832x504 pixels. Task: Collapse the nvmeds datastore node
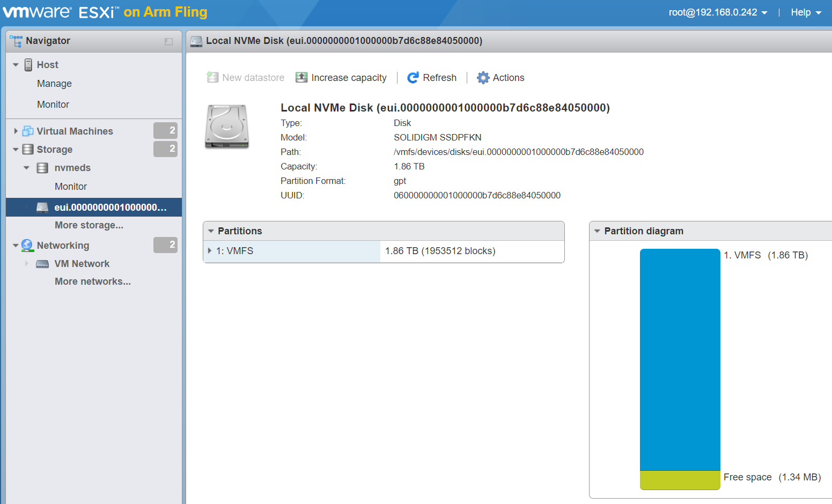click(26, 168)
